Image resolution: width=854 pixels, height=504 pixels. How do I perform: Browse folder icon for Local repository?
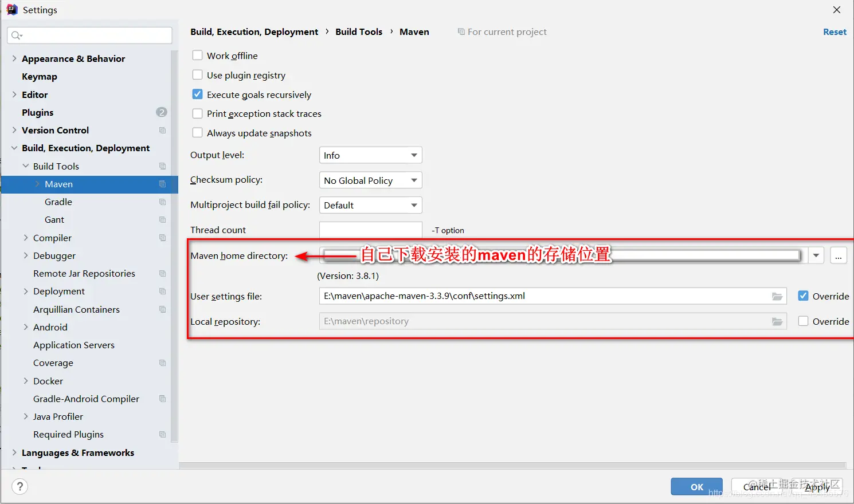[x=777, y=321]
